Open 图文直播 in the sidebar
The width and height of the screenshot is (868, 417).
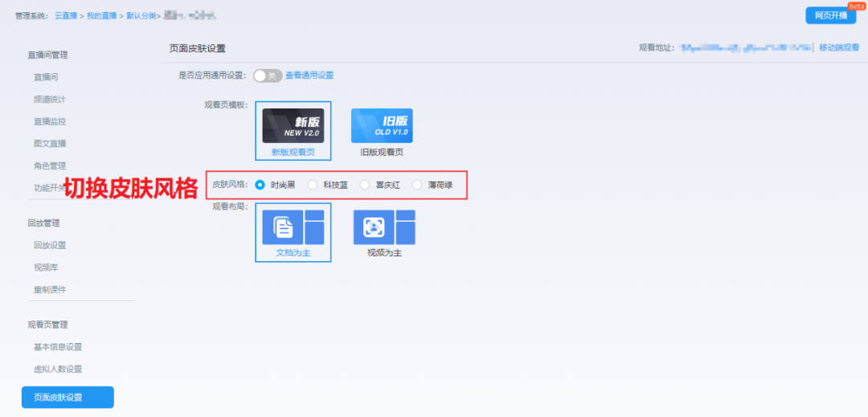[50, 144]
